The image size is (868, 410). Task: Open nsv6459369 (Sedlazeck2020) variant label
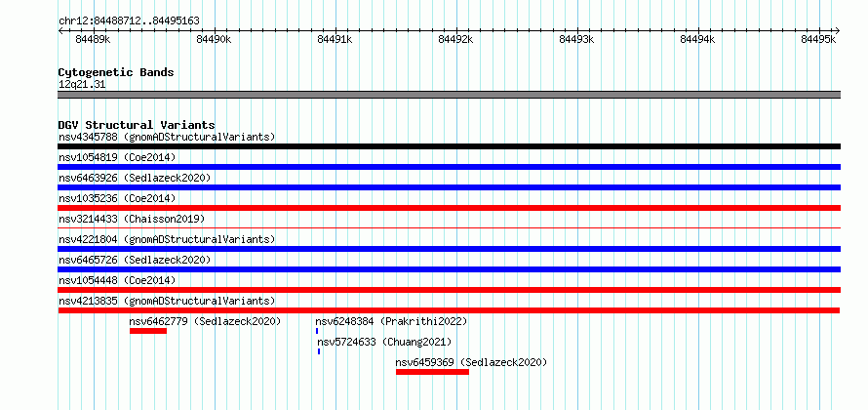coord(472,362)
